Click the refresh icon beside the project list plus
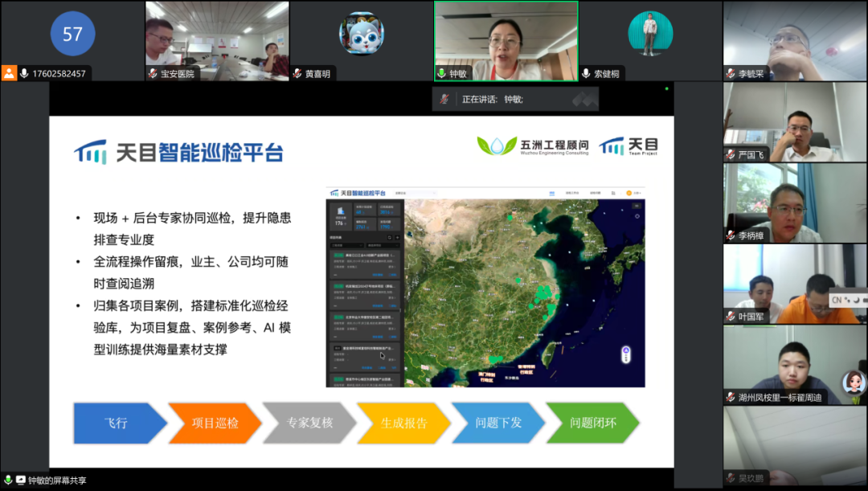This screenshot has width=868, height=491. [x=390, y=238]
